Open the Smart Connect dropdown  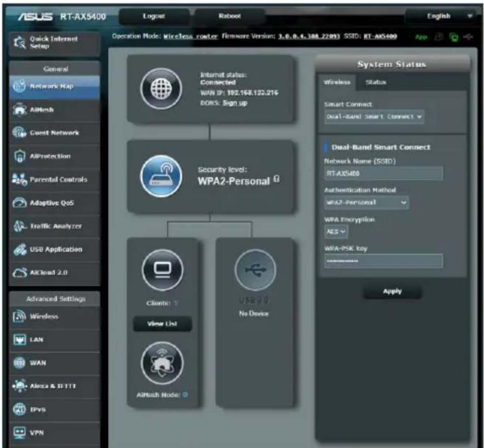pos(374,116)
